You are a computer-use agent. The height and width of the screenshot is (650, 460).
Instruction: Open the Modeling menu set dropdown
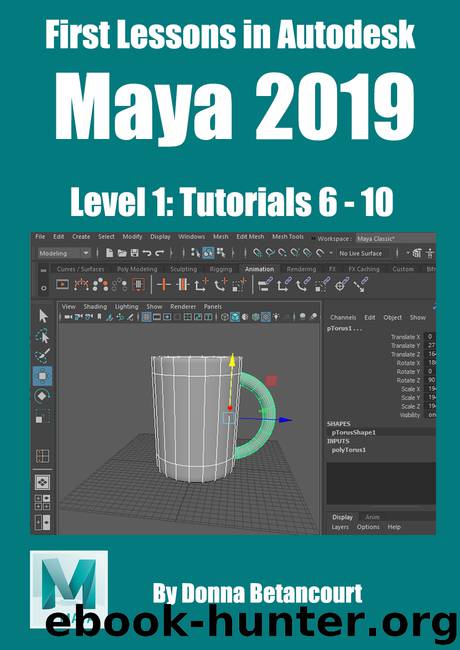[64, 253]
